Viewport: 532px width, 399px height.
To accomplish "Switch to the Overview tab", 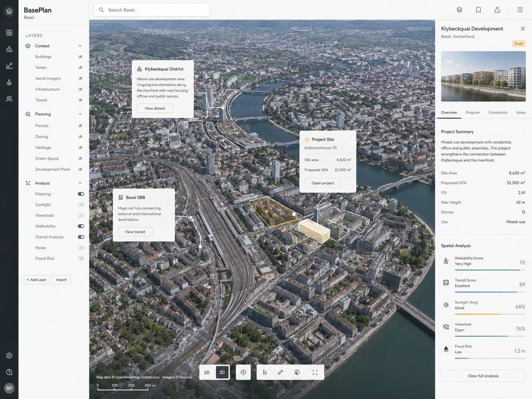I will click(x=449, y=113).
